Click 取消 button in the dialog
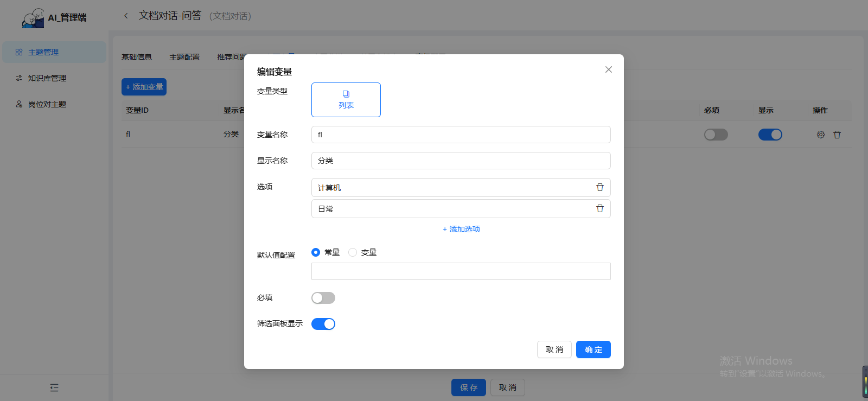Screen dimensions: 868x401 554,349
